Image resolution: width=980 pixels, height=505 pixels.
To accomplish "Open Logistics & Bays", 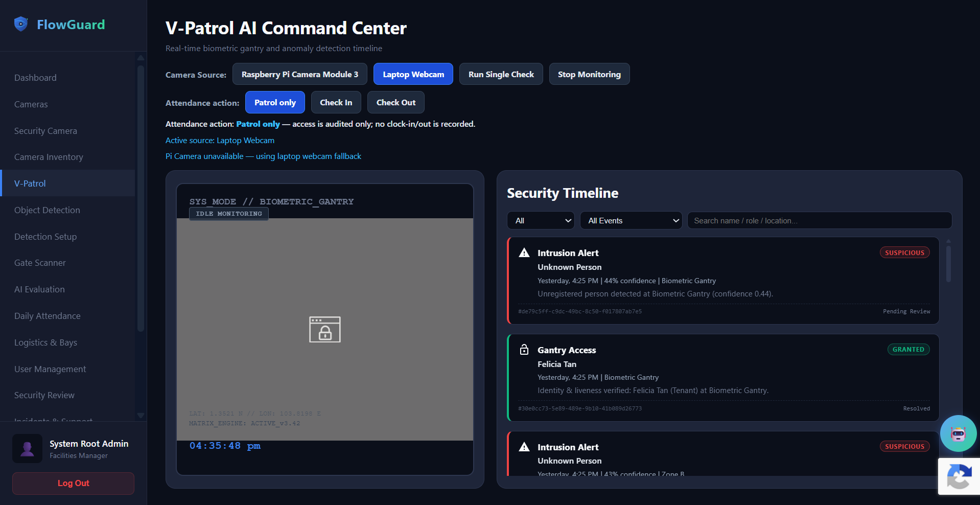I will click(68, 342).
